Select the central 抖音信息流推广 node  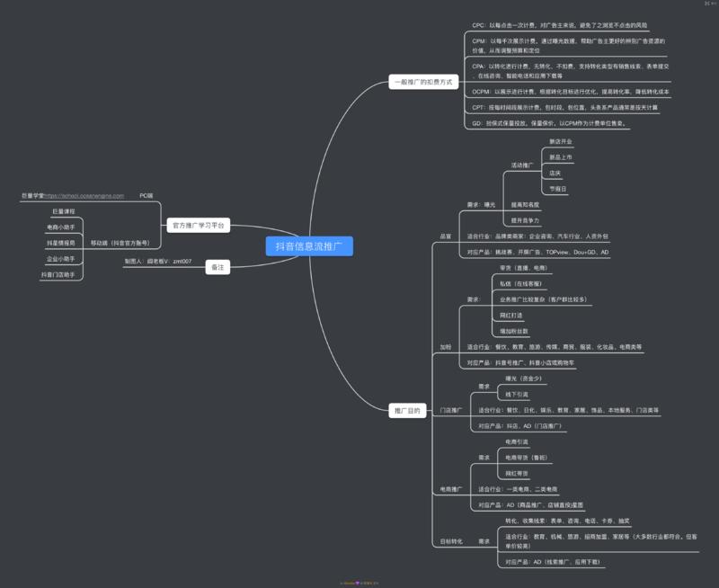point(310,245)
